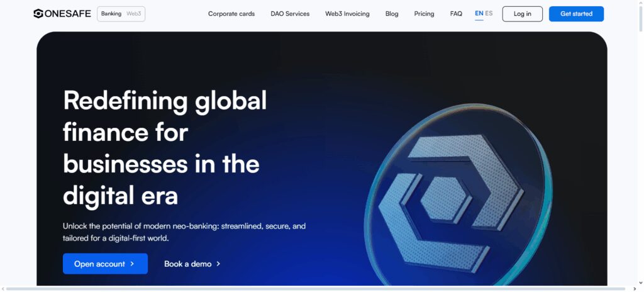The width and height of the screenshot is (644, 292).
Task: Click the blue Get started button
Action: point(576,14)
